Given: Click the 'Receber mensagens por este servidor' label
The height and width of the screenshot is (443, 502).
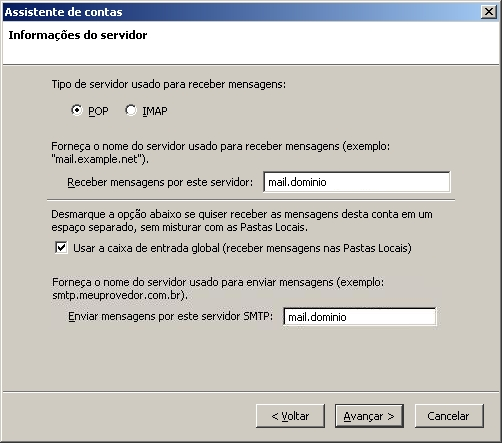Looking at the screenshot, I should (x=160, y=182).
